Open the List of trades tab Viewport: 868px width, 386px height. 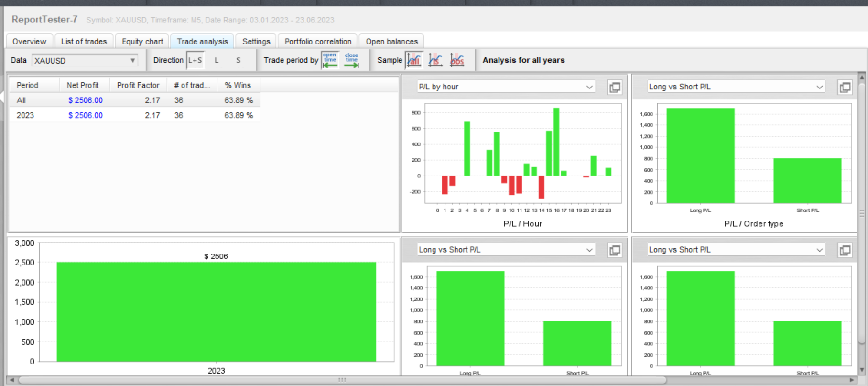tap(84, 42)
